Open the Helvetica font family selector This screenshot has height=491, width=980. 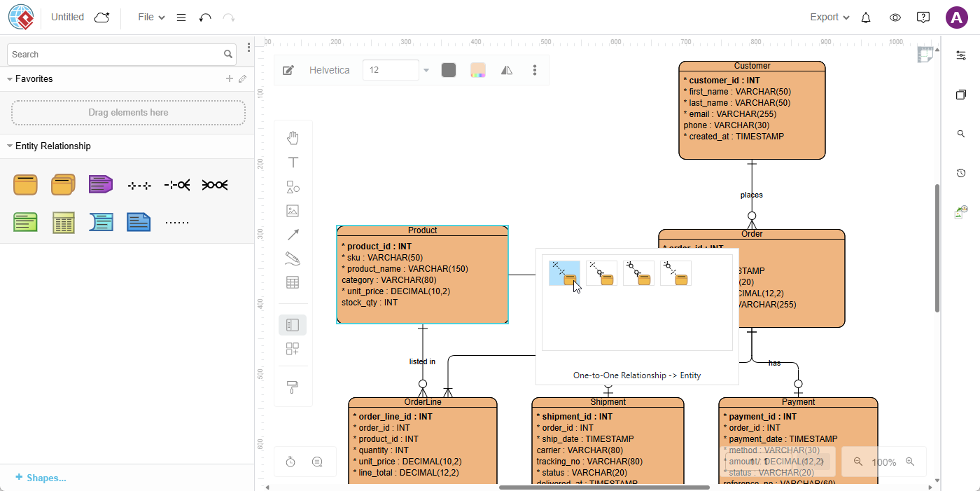coord(330,70)
